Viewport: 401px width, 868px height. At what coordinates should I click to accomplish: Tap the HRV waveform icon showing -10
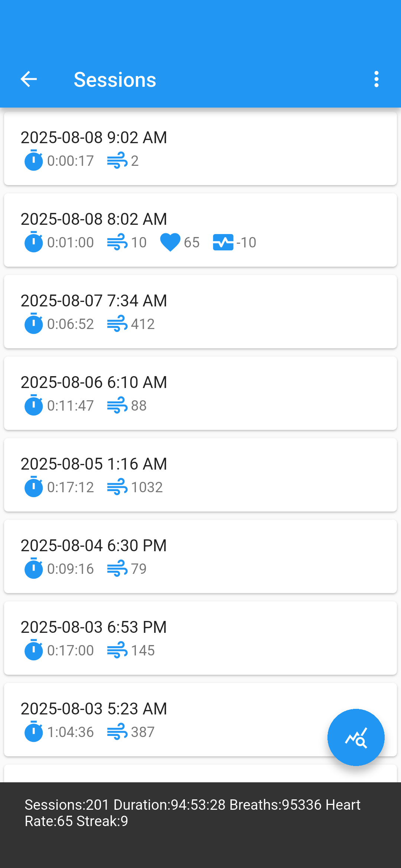pyautogui.click(x=223, y=243)
